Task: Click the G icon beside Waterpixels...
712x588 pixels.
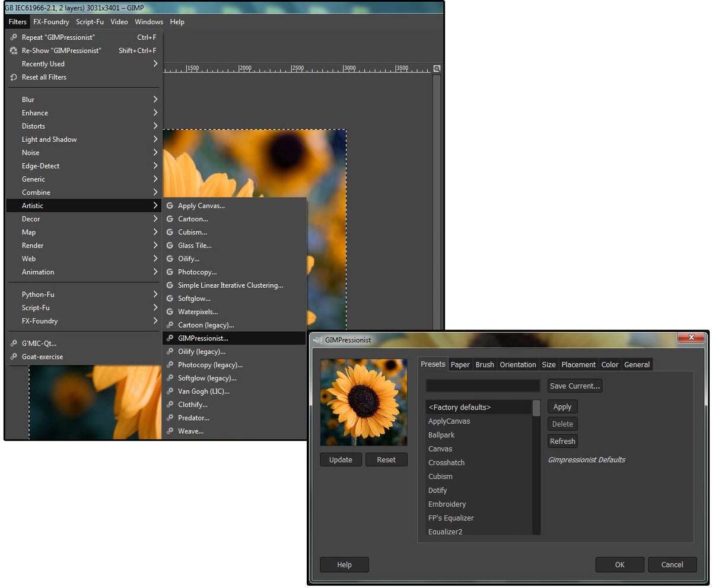Action: coord(170,312)
